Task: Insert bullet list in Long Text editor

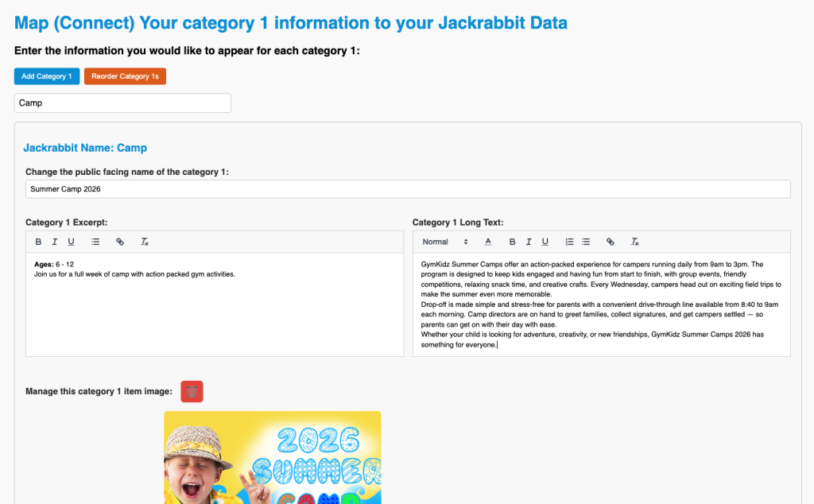Action: [586, 242]
